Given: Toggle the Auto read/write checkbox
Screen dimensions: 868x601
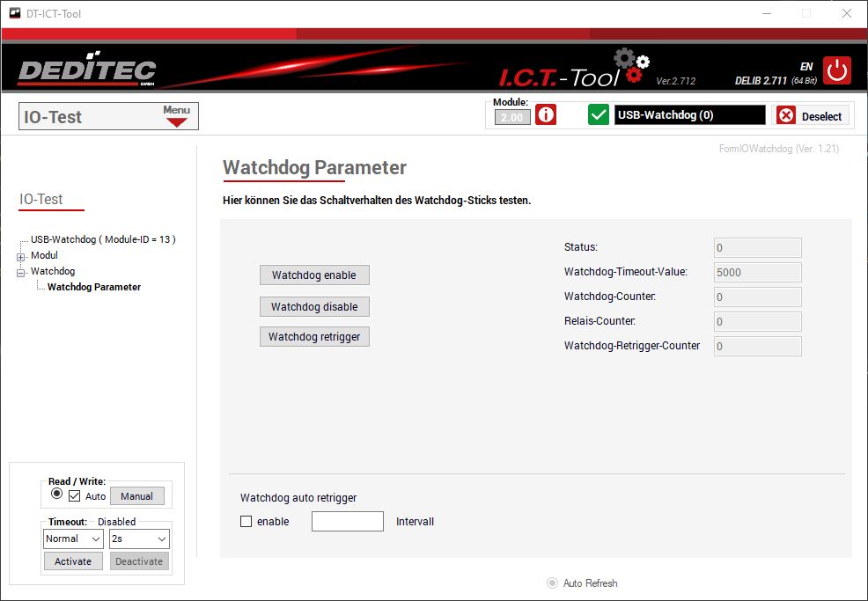Looking at the screenshot, I should (x=75, y=496).
